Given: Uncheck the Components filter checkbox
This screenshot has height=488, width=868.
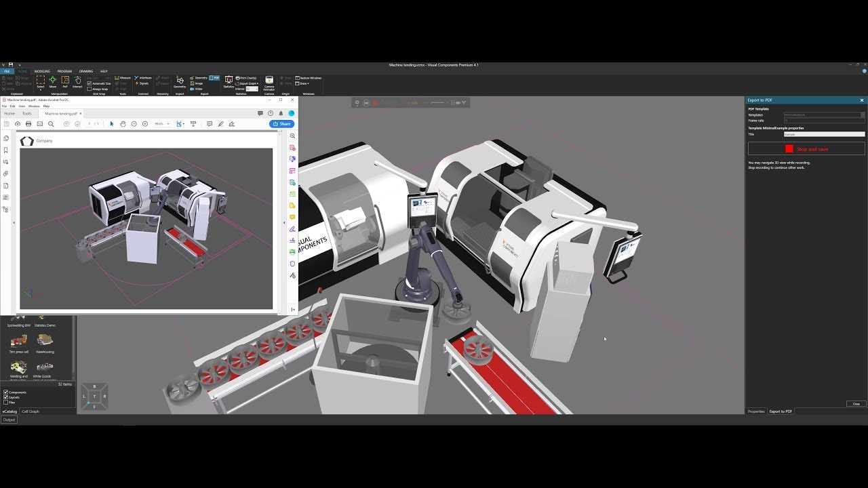Looking at the screenshot, I should click(x=6, y=392).
